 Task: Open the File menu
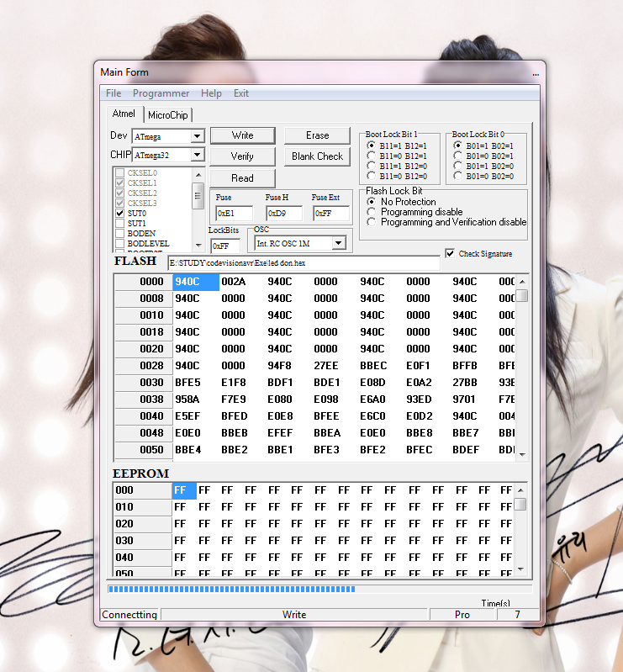[x=114, y=93]
